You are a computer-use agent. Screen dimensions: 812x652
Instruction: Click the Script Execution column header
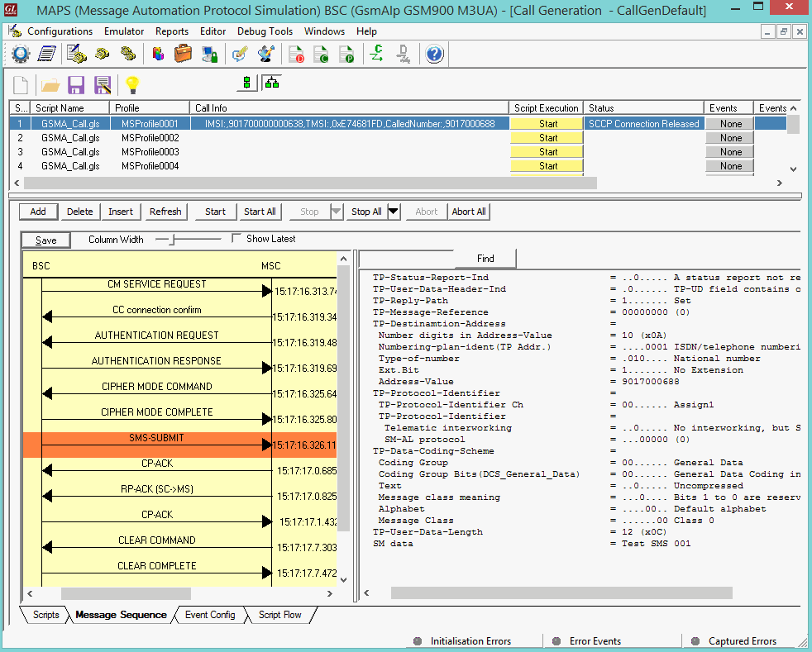pyautogui.click(x=547, y=107)
